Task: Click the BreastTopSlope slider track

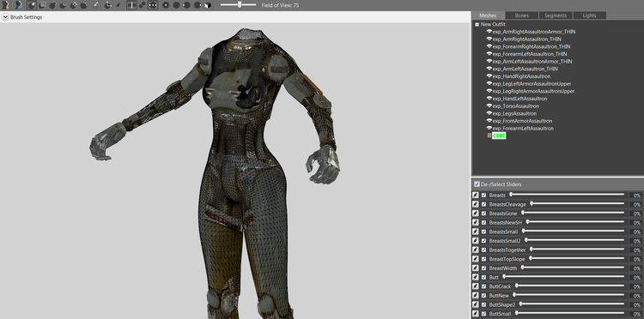Action: [x=577, y=259]
